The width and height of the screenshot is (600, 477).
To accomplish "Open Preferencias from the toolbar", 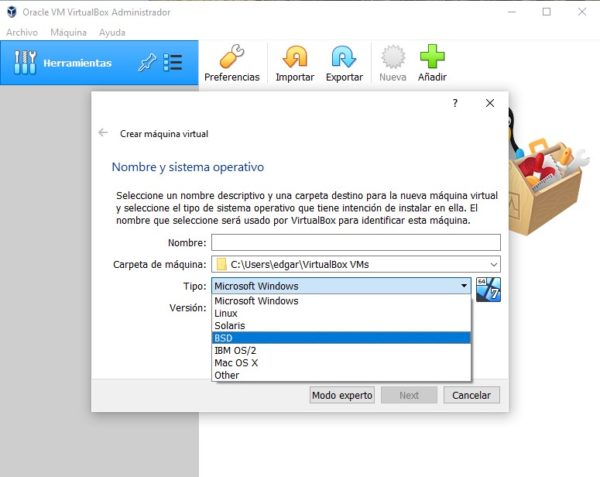I will pos(232,63).
